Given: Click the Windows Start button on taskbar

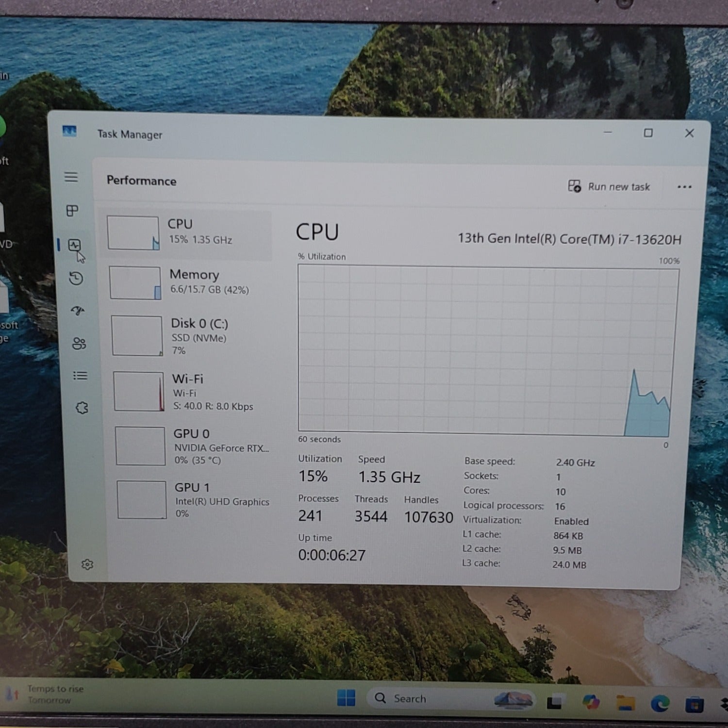Looking at the screenshot, I should coord(346,698).
